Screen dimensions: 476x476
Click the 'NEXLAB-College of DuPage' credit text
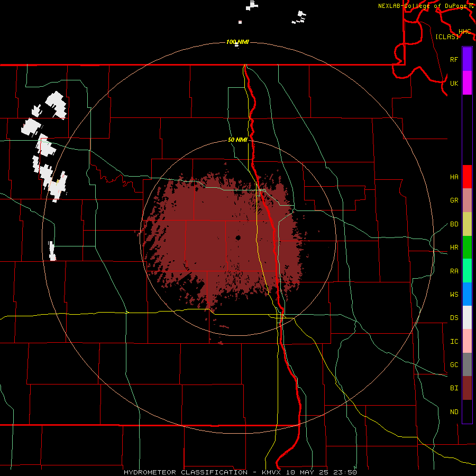(x=423, y=6)
